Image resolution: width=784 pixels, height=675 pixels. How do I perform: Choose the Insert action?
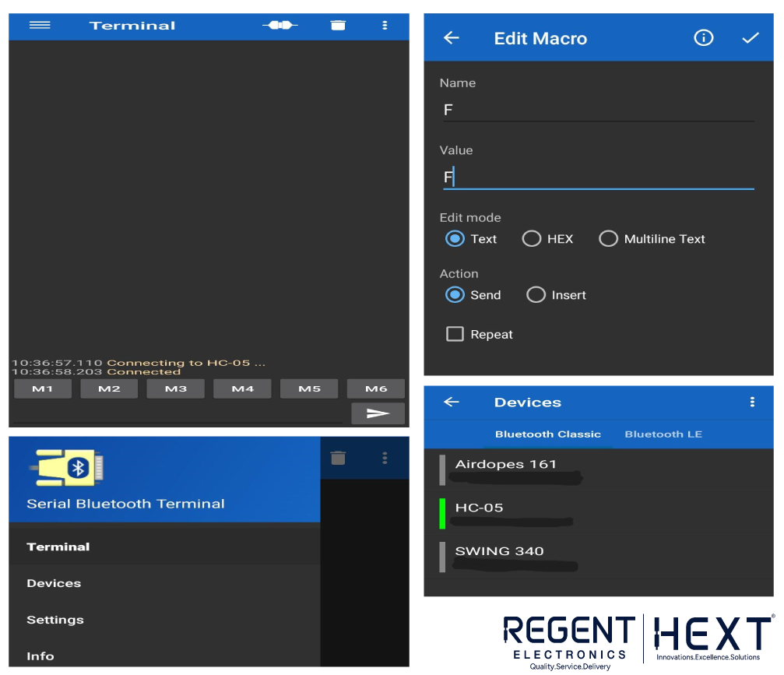[556, 295]
